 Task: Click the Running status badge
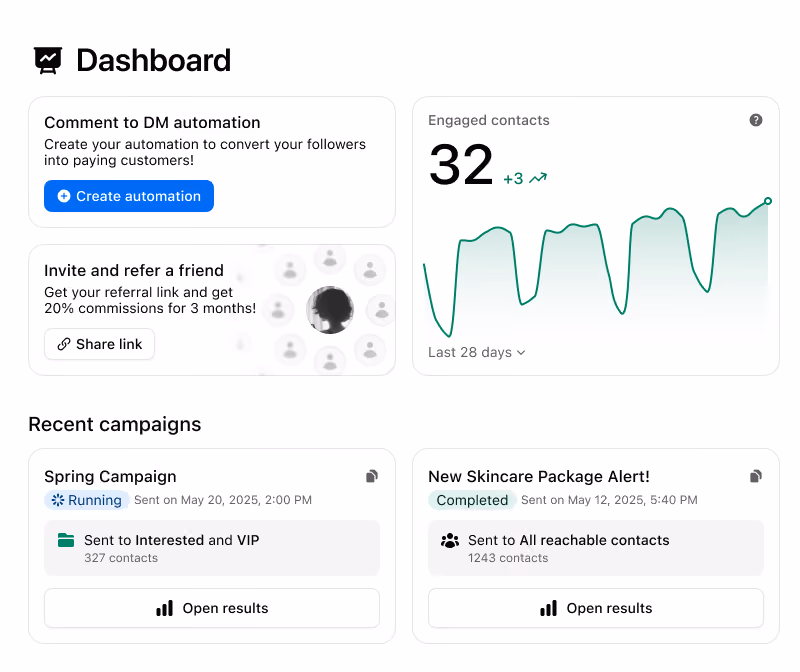[x=87, y=500]
